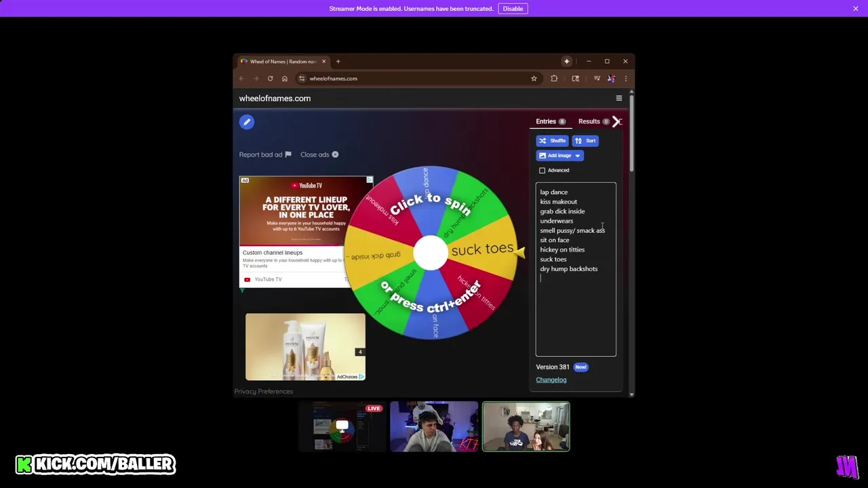Open the wheelofnames hamburger menu
Screen dimensions: 868x488
(618, 98)
